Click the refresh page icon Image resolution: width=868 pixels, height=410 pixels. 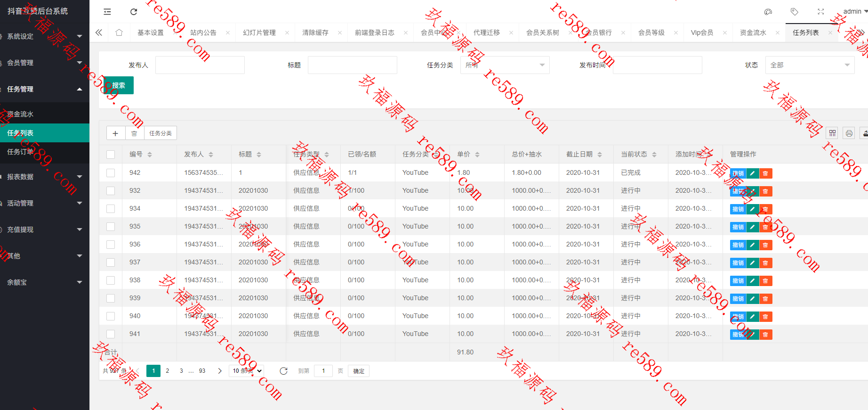pyautogui.click(x=134, y=12)
